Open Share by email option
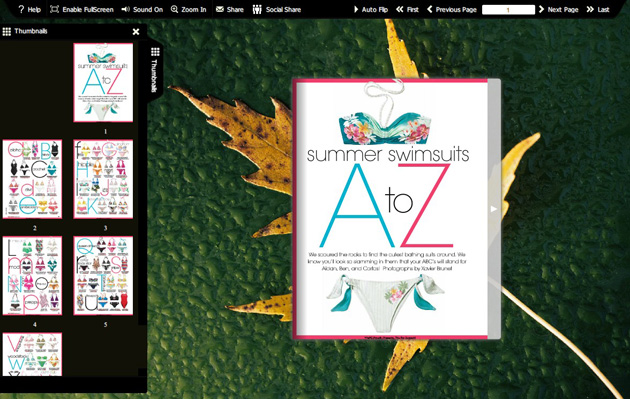The height and width of the screenshot is (399, 630). point(230,9)
